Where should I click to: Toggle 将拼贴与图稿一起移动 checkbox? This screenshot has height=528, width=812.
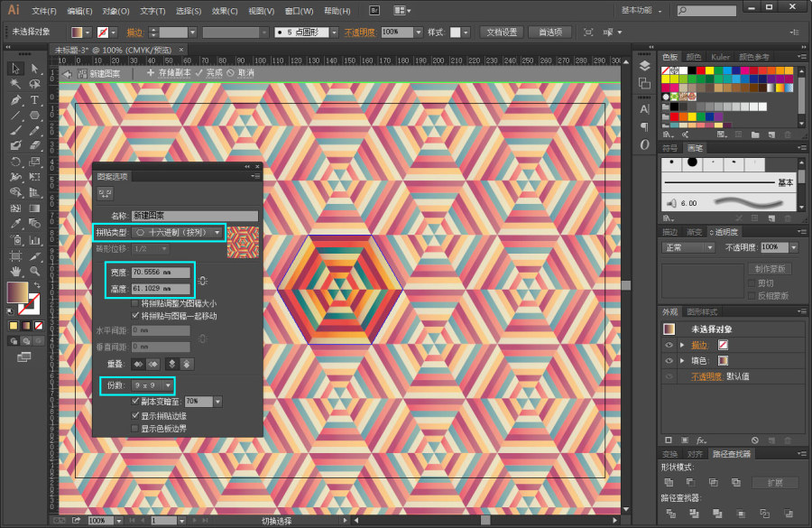pyautogui.click(x=135, y=316)
